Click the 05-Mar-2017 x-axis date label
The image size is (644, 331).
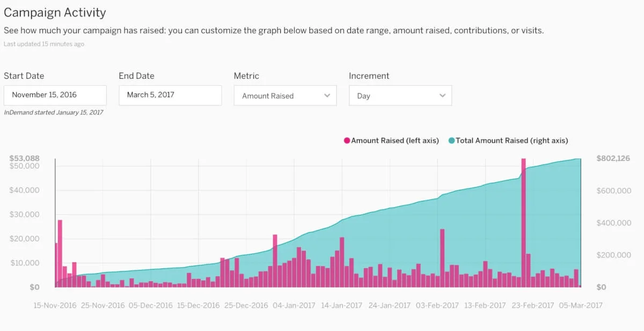[x=581, y=305]
